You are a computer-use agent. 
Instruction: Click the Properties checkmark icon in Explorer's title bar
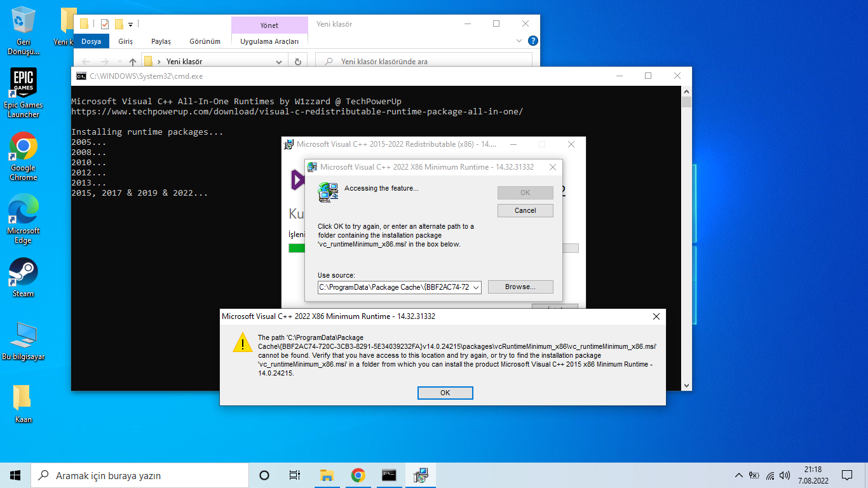tap(105, 24)
